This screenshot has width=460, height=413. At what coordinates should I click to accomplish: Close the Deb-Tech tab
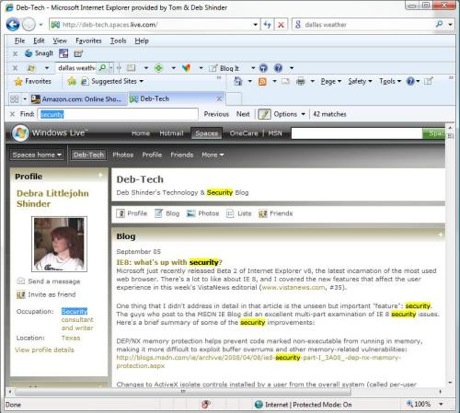coord(219,99)
